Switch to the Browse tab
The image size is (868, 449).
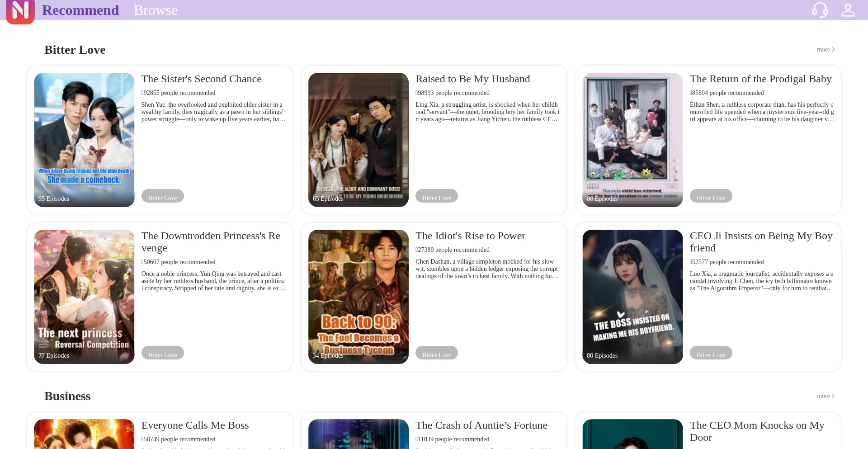[156, 10]
